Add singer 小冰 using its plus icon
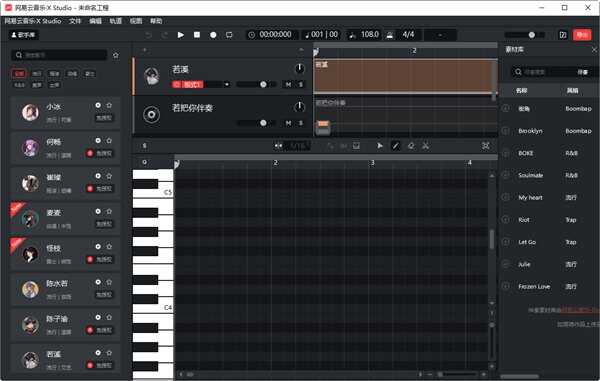 (x=98, y=105)
